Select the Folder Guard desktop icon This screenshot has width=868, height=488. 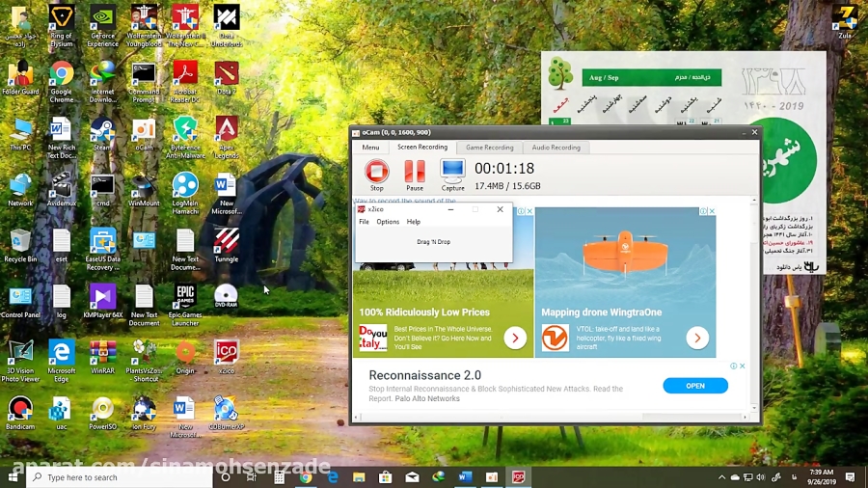[x=20, y=78]
